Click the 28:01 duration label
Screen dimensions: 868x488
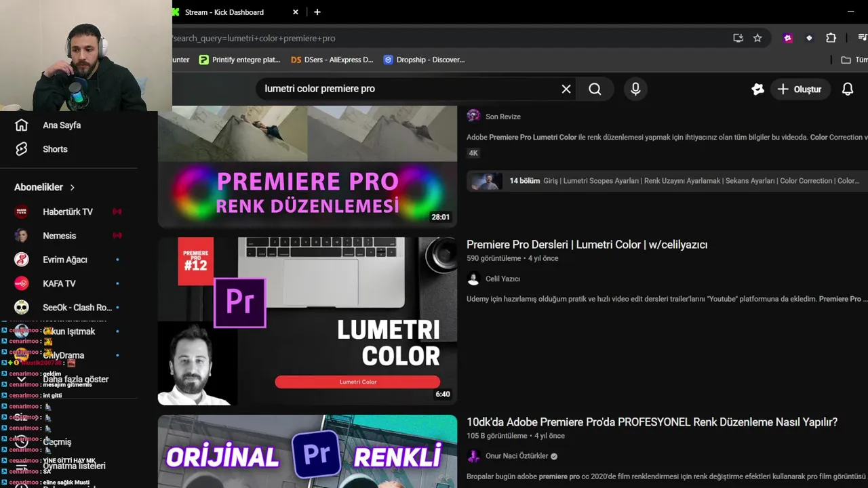pyautogui.click(x=440, y=217)
